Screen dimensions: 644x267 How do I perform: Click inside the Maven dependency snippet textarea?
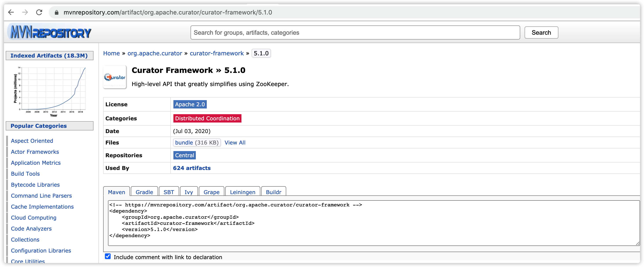(x=374, y=223)
